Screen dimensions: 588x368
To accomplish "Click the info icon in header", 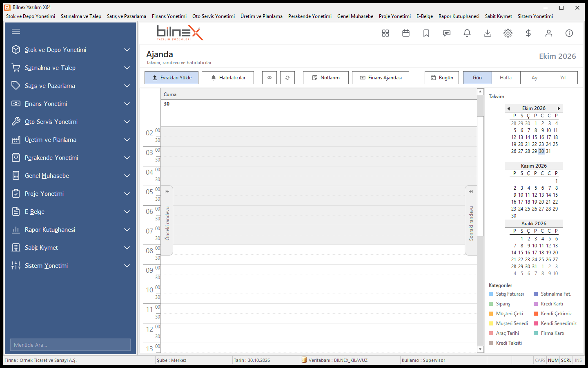I will coord(569,33).
